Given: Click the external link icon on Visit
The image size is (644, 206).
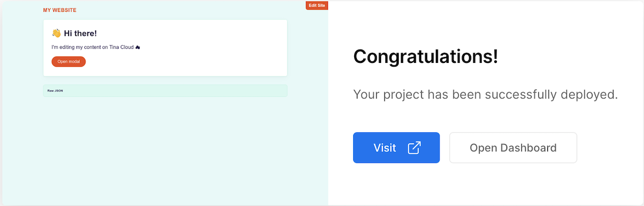Looking at the screenshot, I should (414, 147).
